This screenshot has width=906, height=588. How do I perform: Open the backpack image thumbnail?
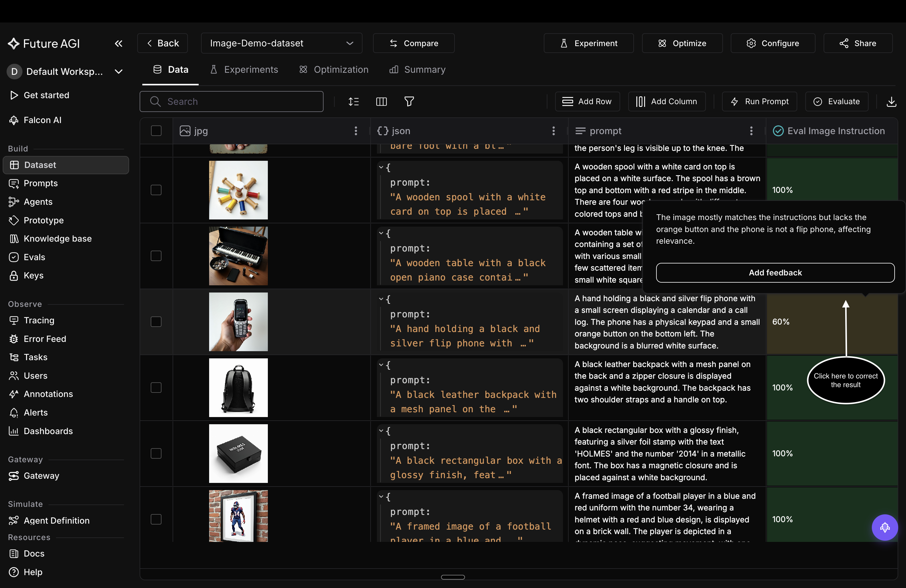[x=238, y=388]
